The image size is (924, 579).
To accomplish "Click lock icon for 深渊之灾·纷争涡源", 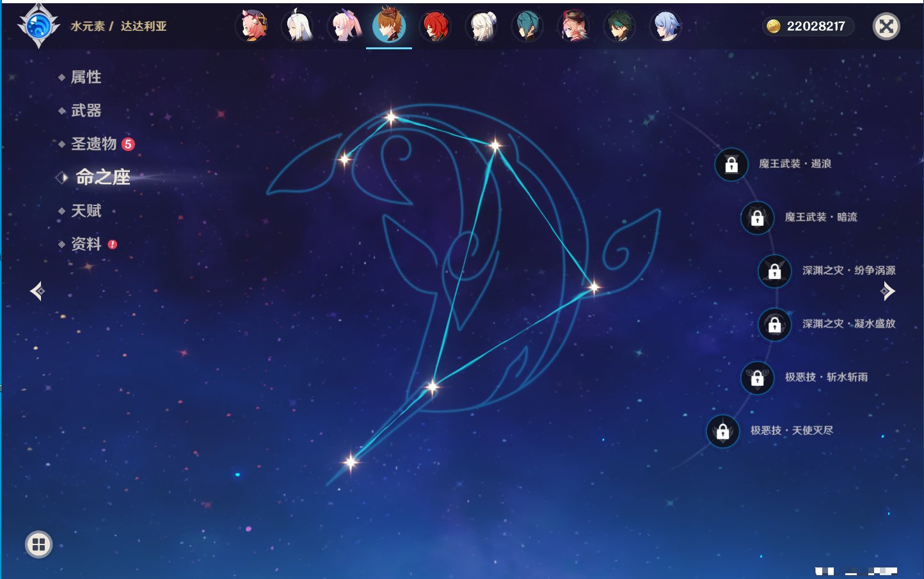I will pyautogui.click(x=774, y=271).
